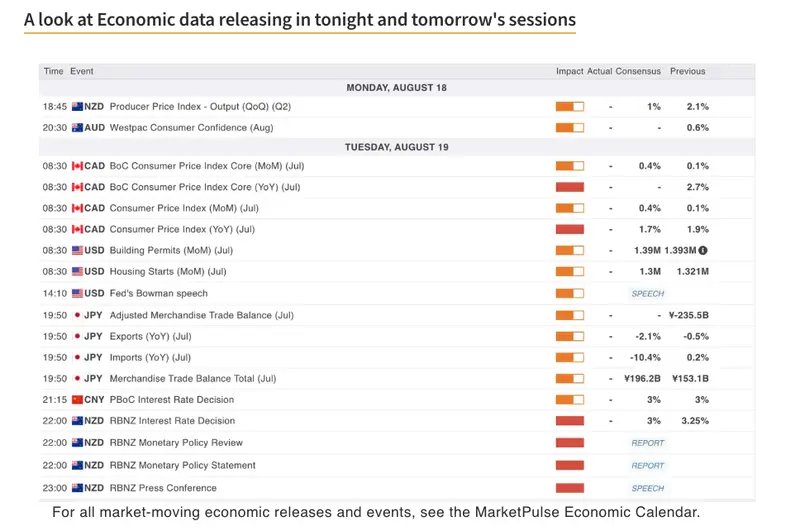Click the US flag on Housing Starts row
Viewport: 800px width, 531px height.
77,271
